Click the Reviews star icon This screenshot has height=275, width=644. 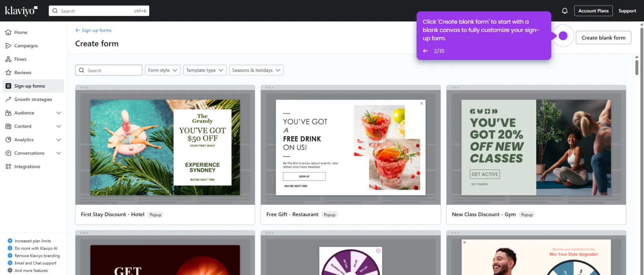tap(8, 73)
